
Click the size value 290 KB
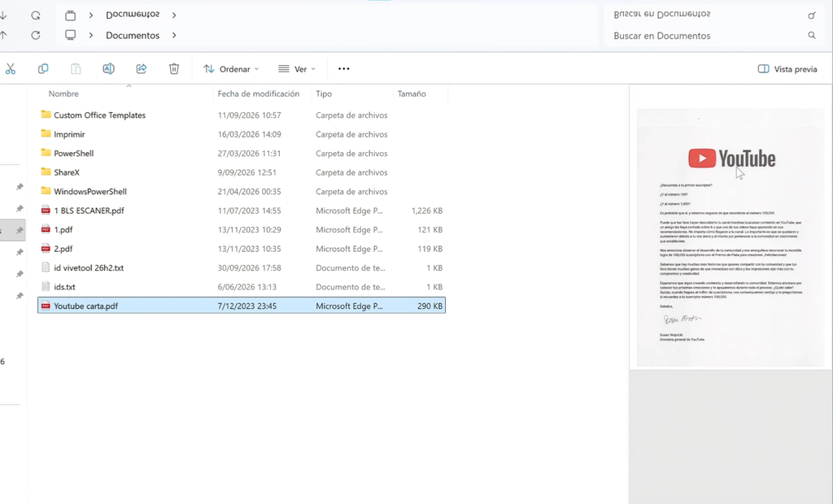tap(430, 306)
